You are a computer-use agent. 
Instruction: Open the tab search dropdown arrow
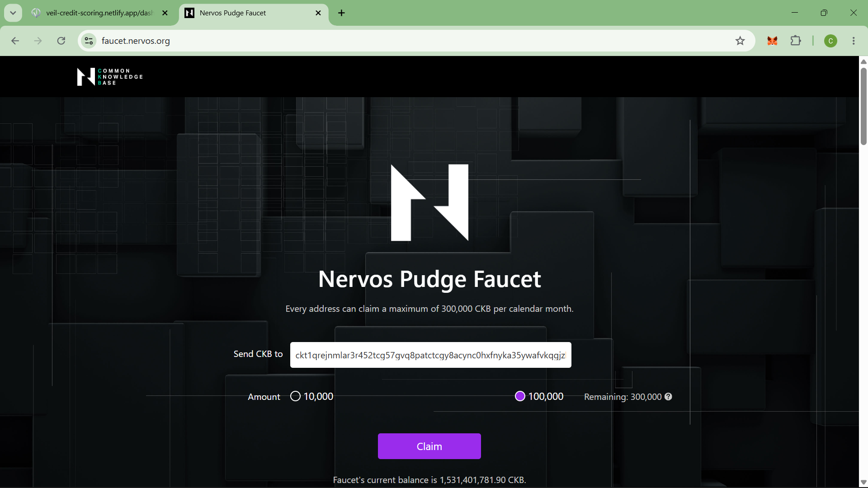click(13, 13)
